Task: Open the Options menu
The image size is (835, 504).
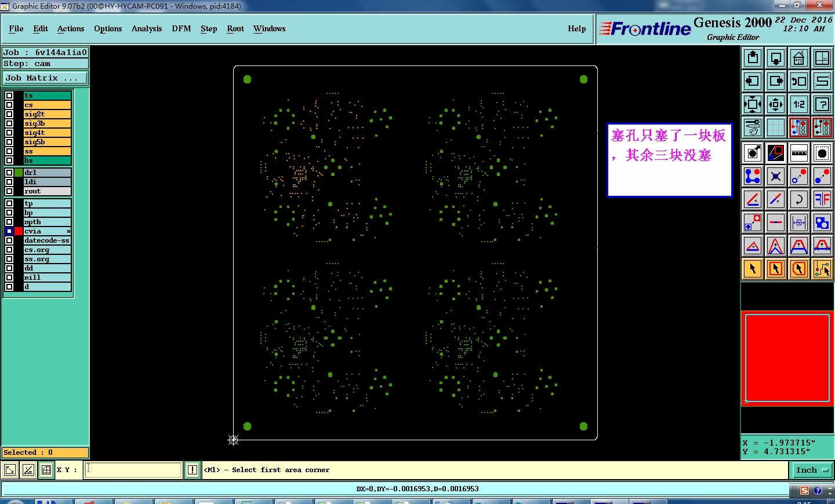Action: coord(108,28)
